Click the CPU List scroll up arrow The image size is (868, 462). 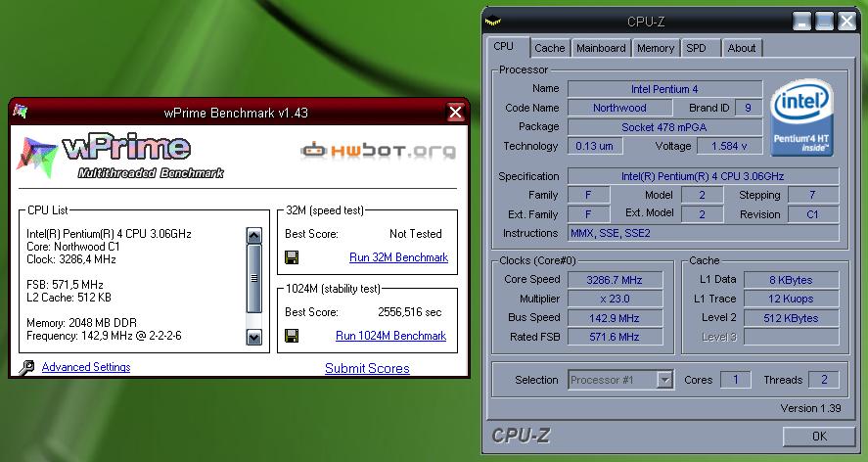(254, 236)
